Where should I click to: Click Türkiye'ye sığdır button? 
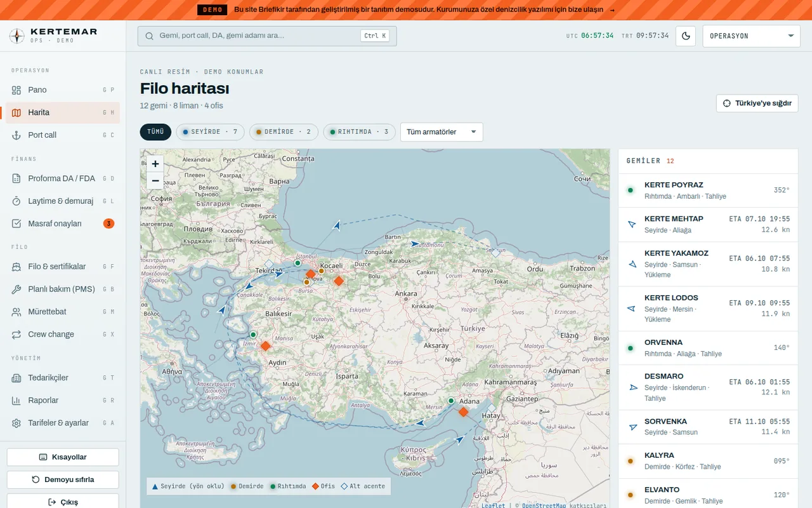(x=757, y=104)
